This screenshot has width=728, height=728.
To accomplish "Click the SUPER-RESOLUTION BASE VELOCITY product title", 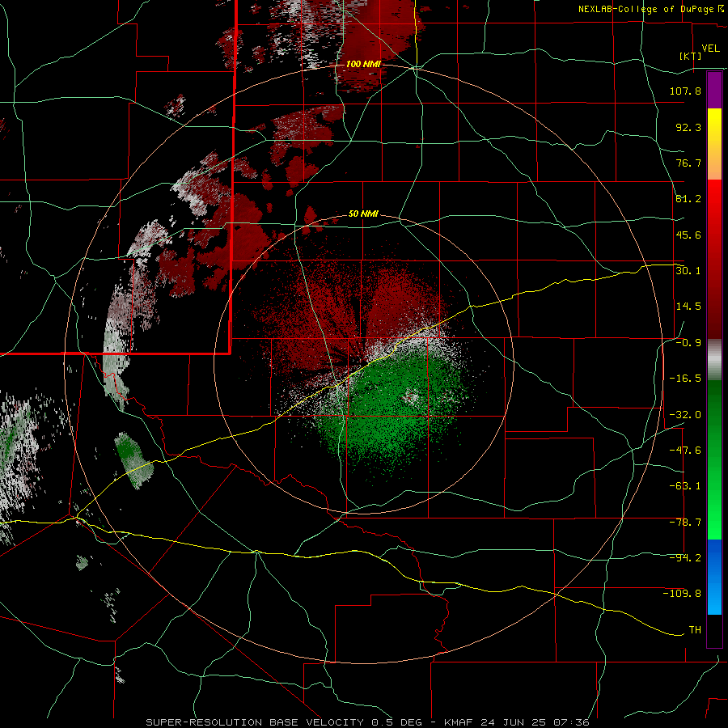I will 255,722.
